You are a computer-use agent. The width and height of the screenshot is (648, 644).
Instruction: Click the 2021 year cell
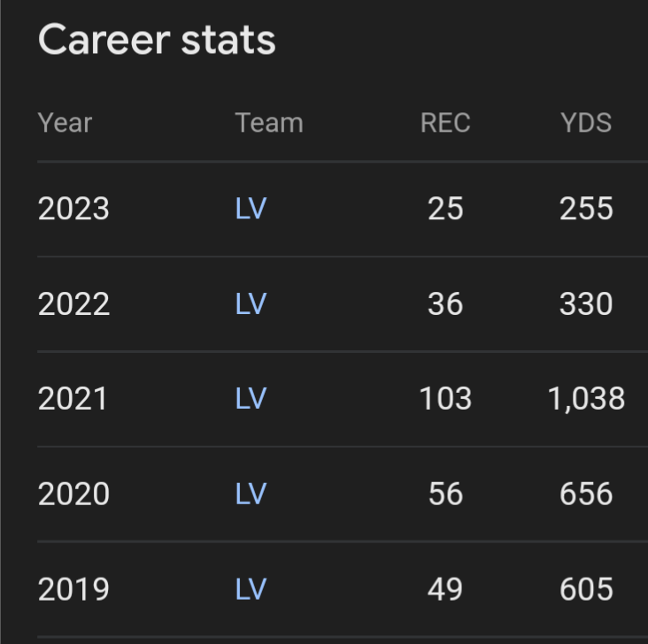[x=73, y=399]
